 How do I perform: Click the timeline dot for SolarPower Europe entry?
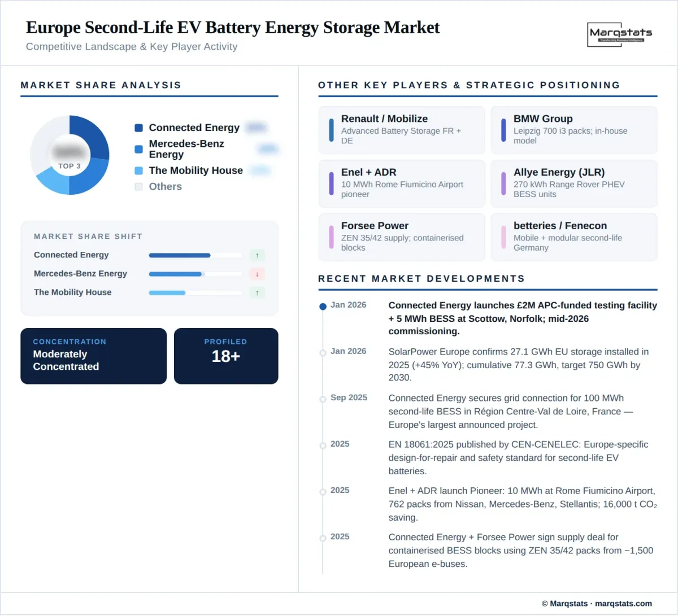click(x=323, y=353)
